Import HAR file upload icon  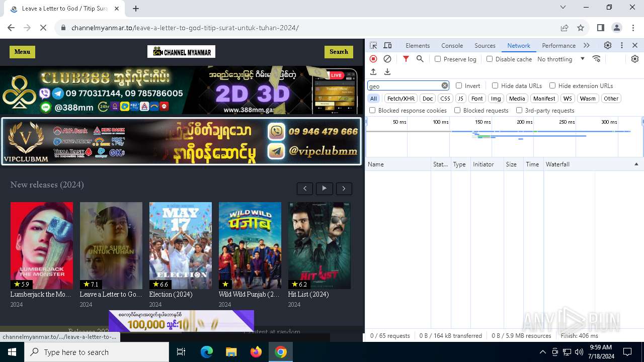click(373, 72)
